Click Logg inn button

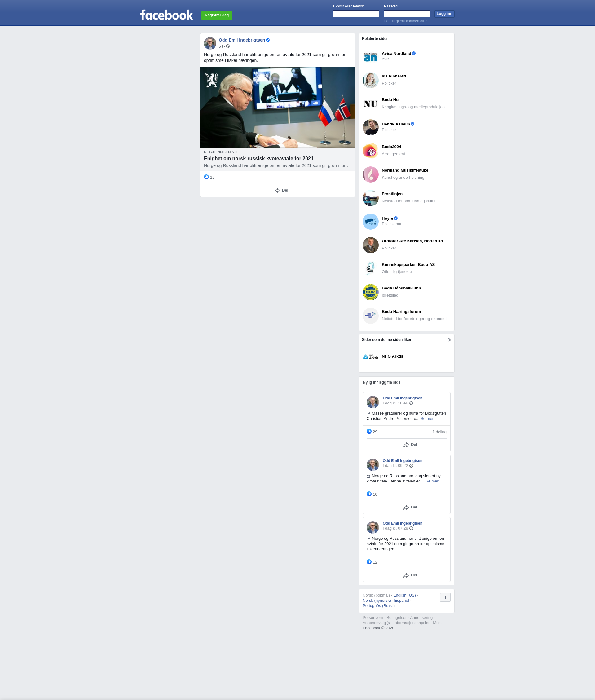pyautogui.click(x=444, y=14)
